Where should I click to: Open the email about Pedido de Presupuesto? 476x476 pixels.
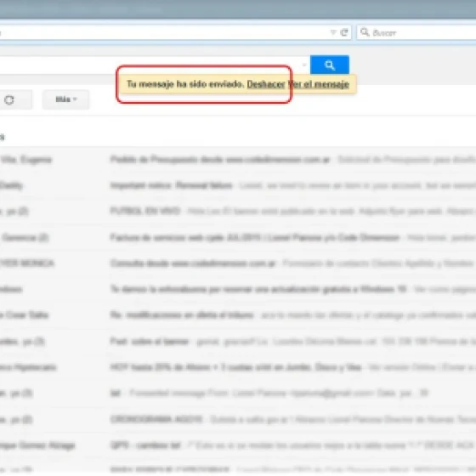click(x=238, y=160)
